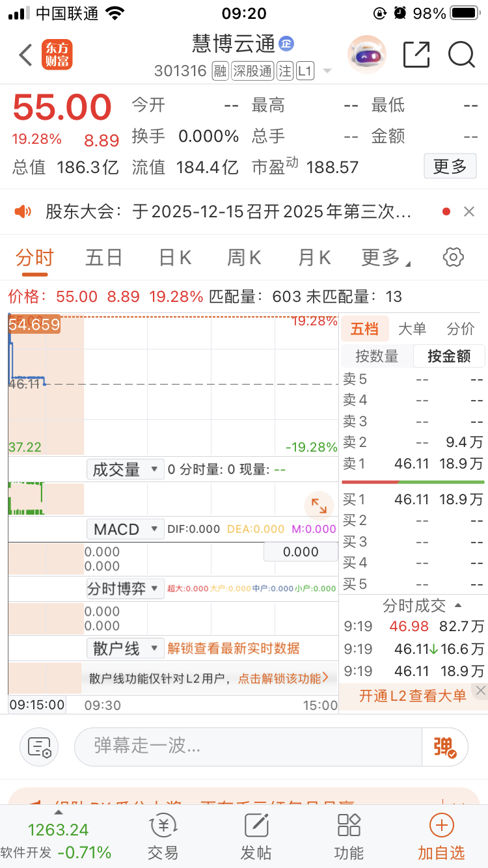The width and height of the screenshot is (488, 868).
Task: Open the MACD indicator dropdown
Action: [x=126, y=529]
